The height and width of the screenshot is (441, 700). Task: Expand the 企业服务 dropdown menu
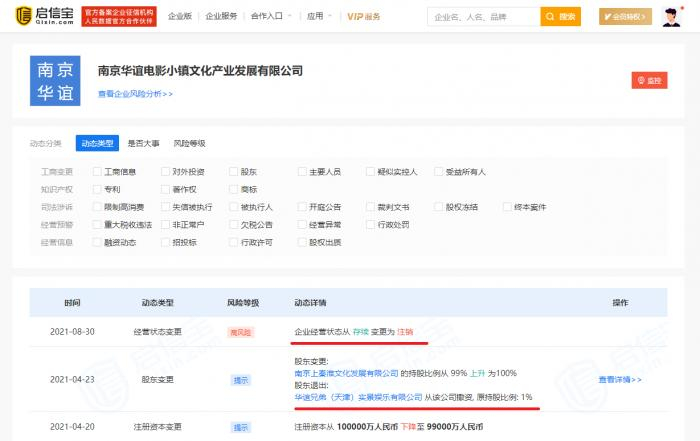pos(222,17)
